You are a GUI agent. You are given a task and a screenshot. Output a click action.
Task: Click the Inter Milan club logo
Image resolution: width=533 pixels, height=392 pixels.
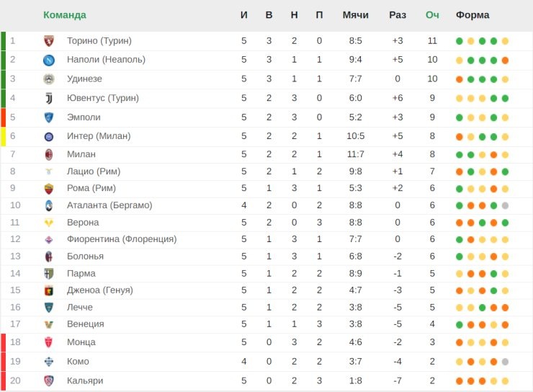[x=49, y=136]
